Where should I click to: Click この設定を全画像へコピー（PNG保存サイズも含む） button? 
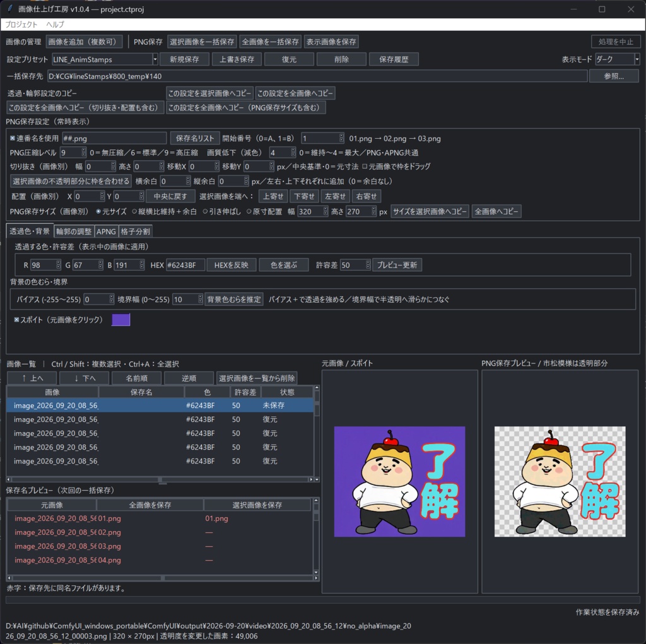245,107
